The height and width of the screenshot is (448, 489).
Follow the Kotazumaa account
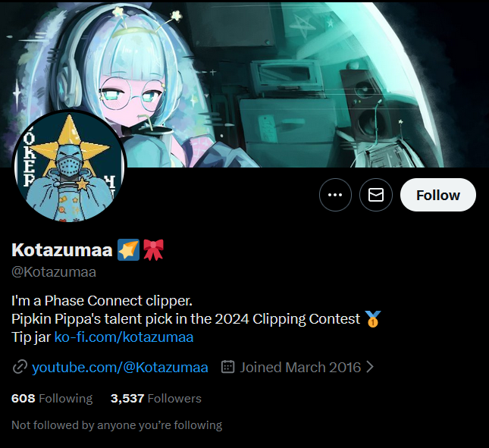pyautogui.click(x=438, y=195)
